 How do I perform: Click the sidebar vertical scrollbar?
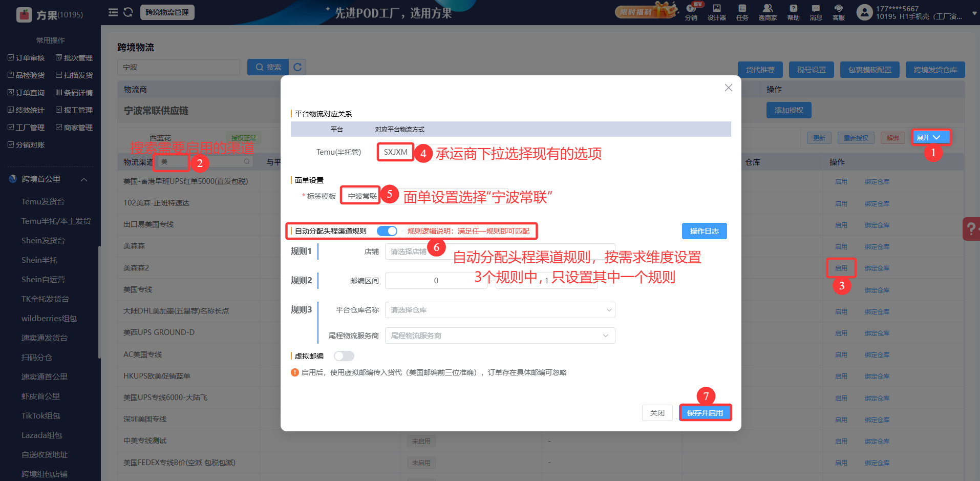(99, 302)
